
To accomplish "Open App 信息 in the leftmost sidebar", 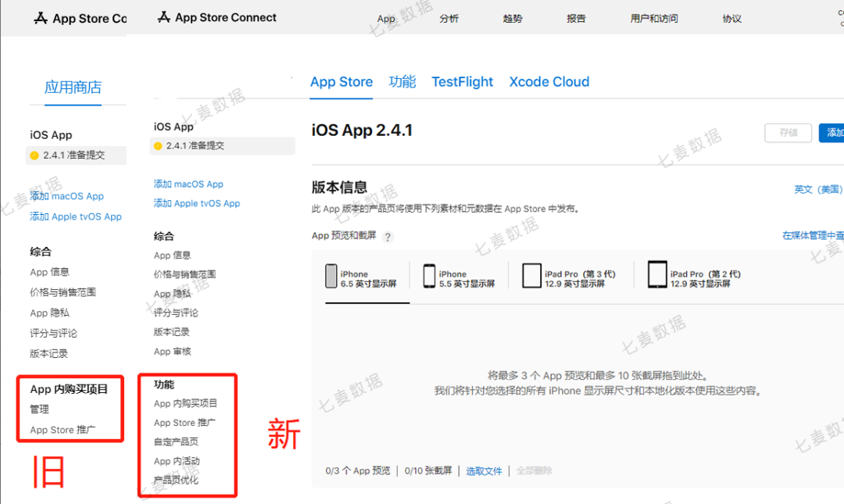I will pos(49,272).
